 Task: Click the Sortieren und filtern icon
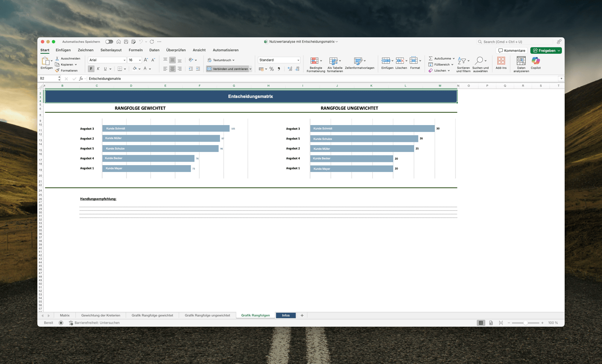[463, 64]
